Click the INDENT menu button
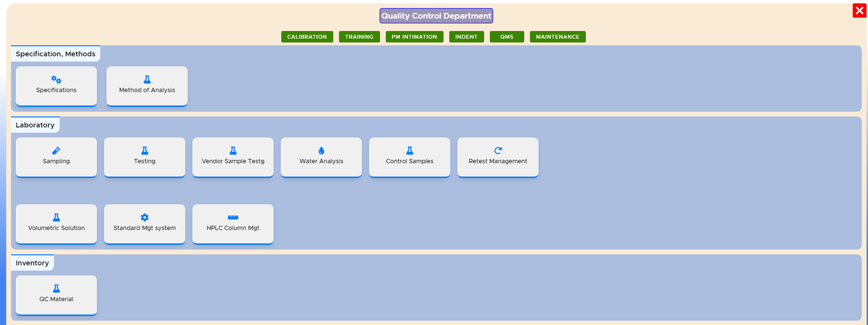The height and width of the screenshot is (325, 868). click(466, 37)
